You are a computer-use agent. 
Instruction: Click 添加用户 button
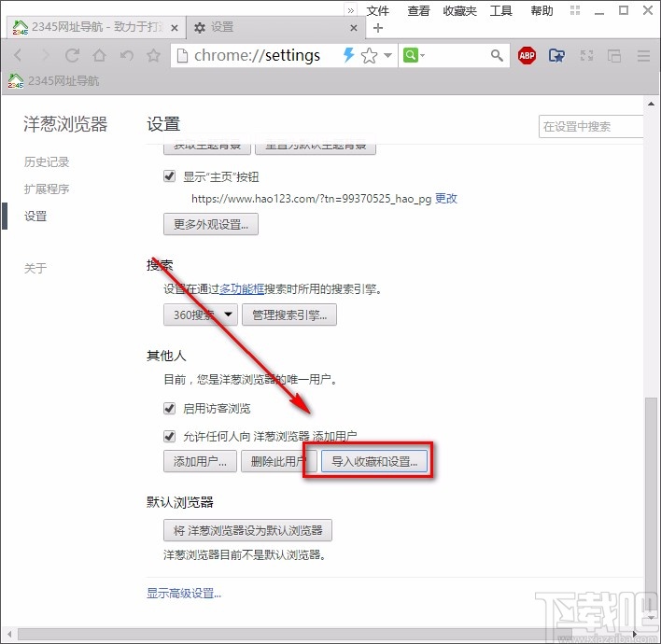200,461
